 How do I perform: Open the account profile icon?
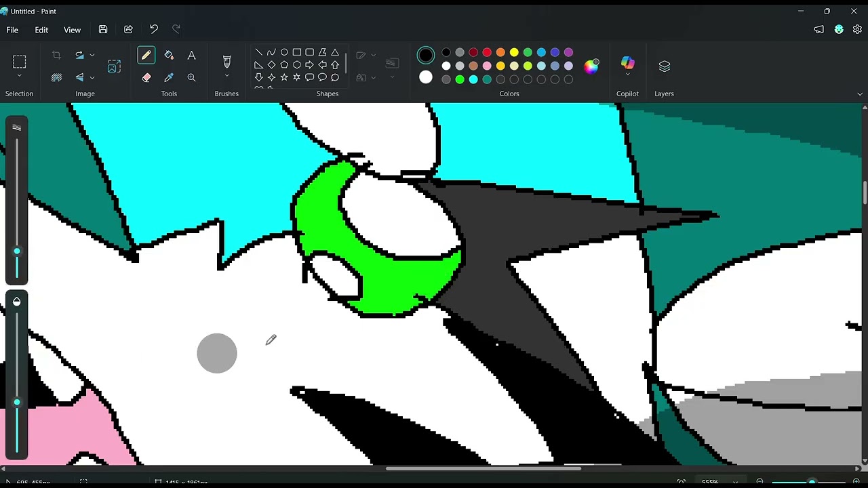[x=839, y=29]
